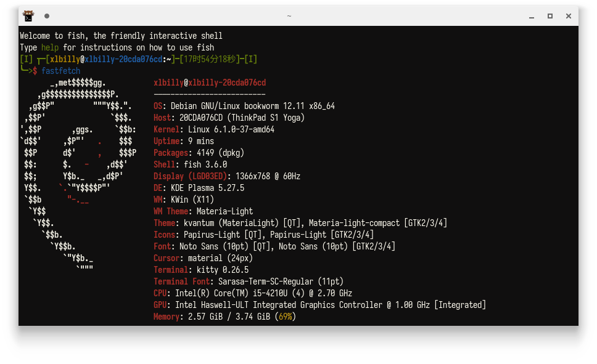Click the Host value "20CDA076CD (ThinkPad S1 Yoga)"
597x364 pixels.
[x=242, y=118]
